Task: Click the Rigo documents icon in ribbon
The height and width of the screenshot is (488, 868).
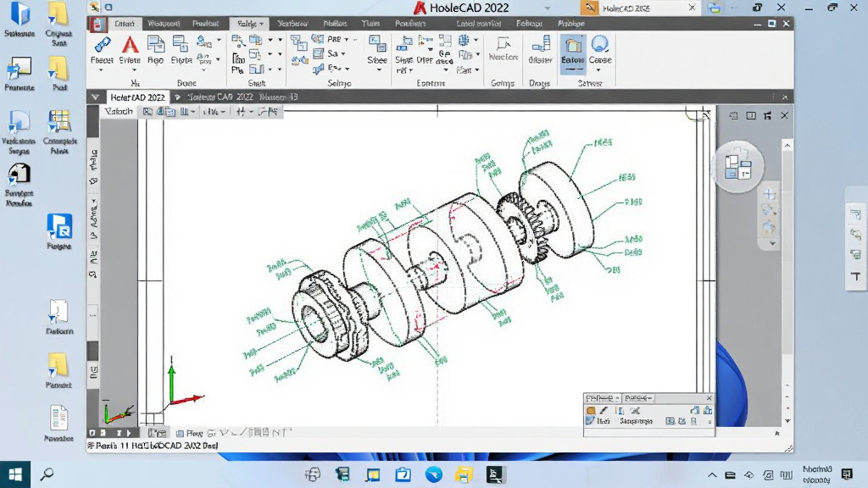Action: click(x=156, y=44)
